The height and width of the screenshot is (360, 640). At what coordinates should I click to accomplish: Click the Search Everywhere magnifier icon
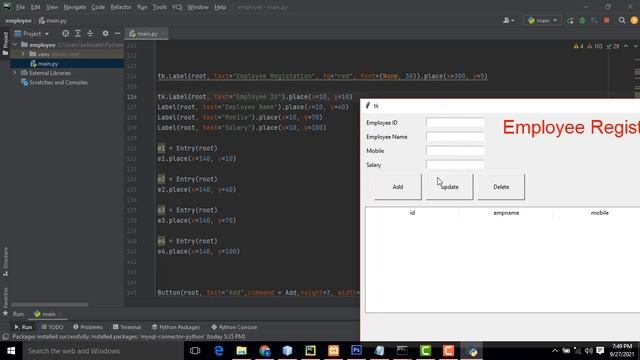tap(622, 20)
